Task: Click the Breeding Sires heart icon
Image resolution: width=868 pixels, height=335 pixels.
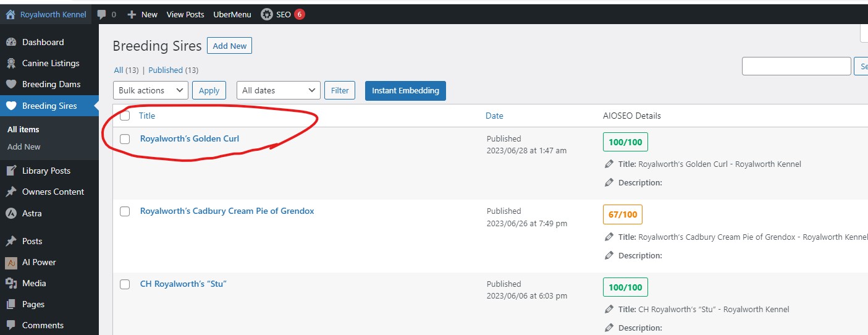Action: [x=11, y=106]
